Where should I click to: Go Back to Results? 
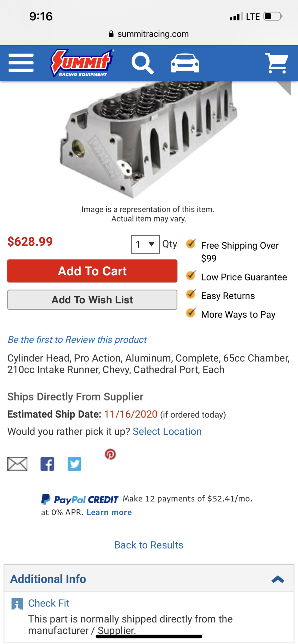149,545
